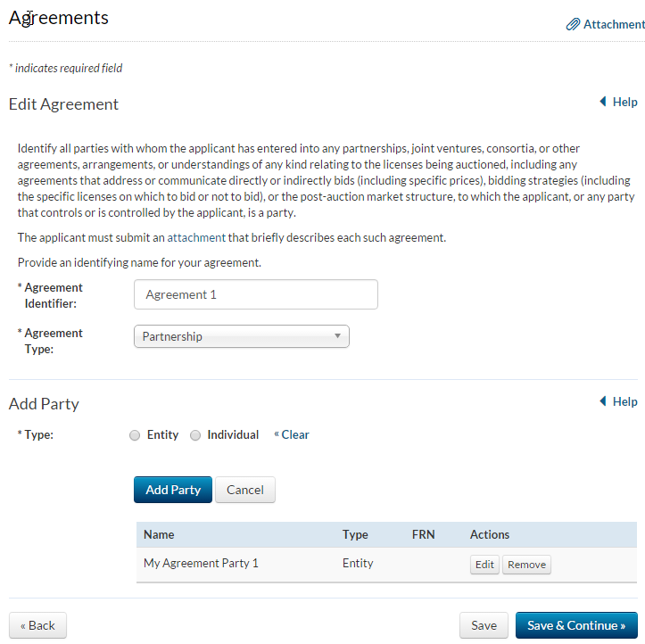Remove My Agreement Party 1
Screen dimensions: 645x644
click(526, 565)
